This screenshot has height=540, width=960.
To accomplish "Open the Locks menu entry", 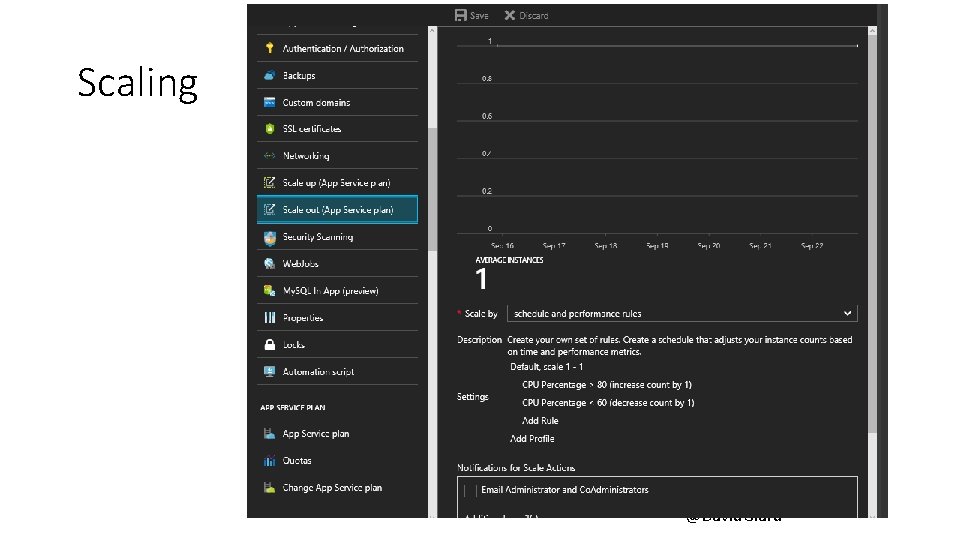I will click(x=337, y=345).
